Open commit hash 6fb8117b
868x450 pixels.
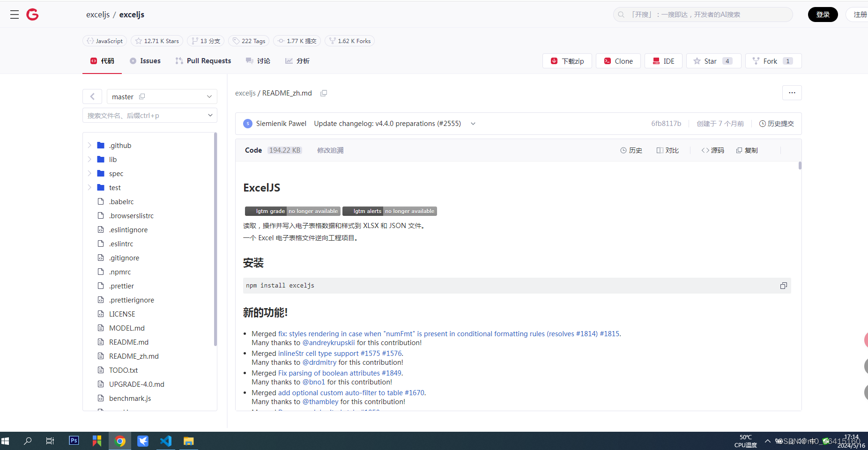pyautogui.click(x=666, y=124)
